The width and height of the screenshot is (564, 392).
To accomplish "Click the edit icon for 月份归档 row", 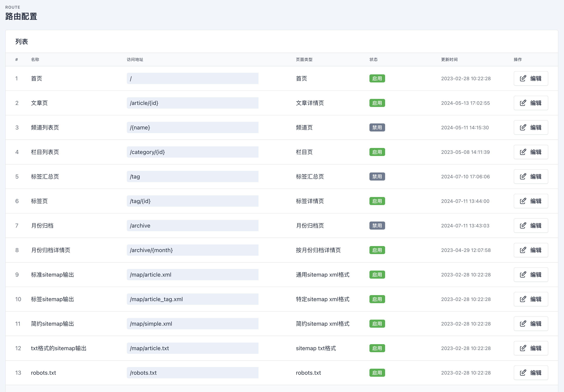I will (x=523, y=226).
